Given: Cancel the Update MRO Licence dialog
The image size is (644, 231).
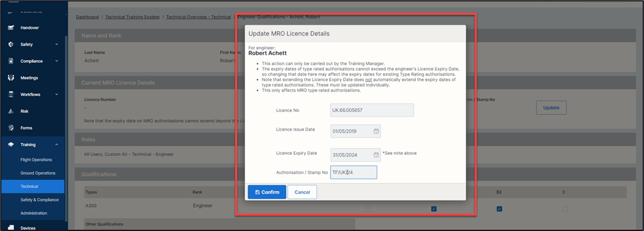Looking at the screenshot, I should (302, 192).
